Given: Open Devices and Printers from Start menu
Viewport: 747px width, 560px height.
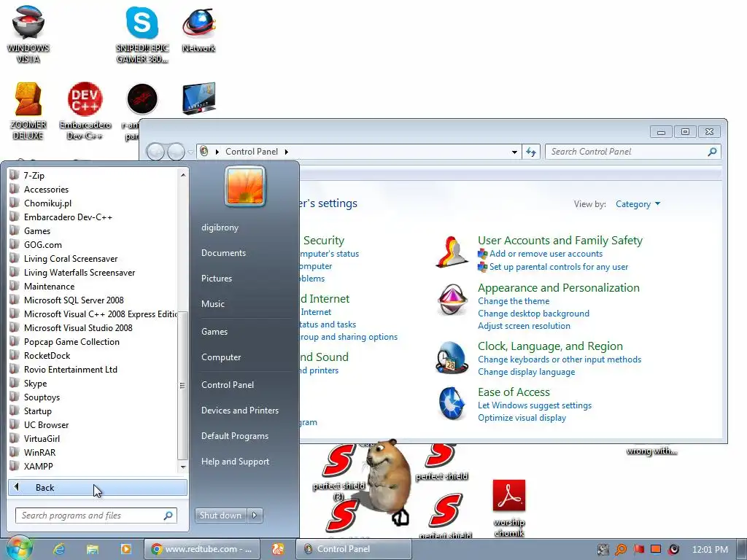Looking at the screenshot, I should tap(239, 411).
